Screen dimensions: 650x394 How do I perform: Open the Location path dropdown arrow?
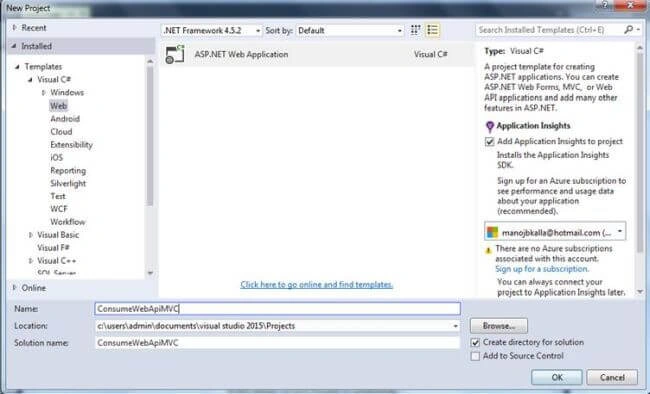click(x=455, y=326)
